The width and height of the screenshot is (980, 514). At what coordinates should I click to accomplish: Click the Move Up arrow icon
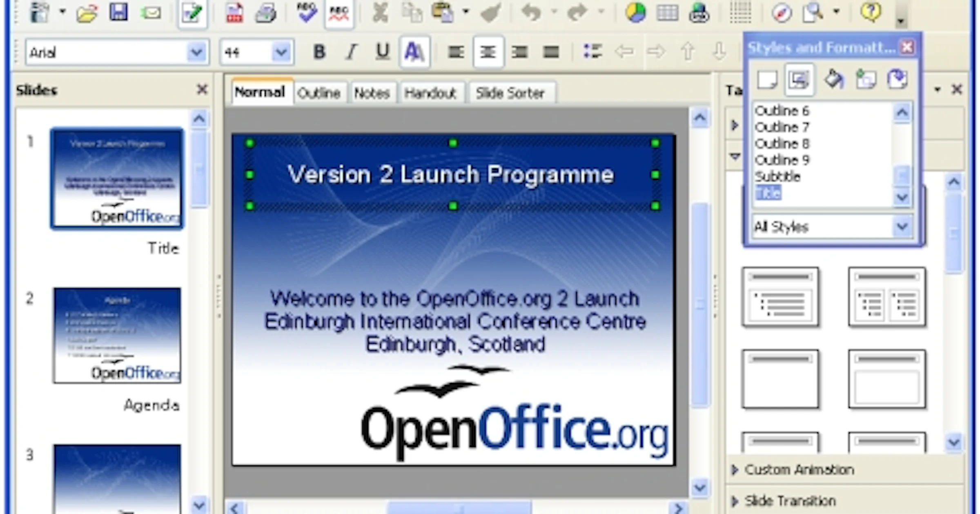pos(688,52)
